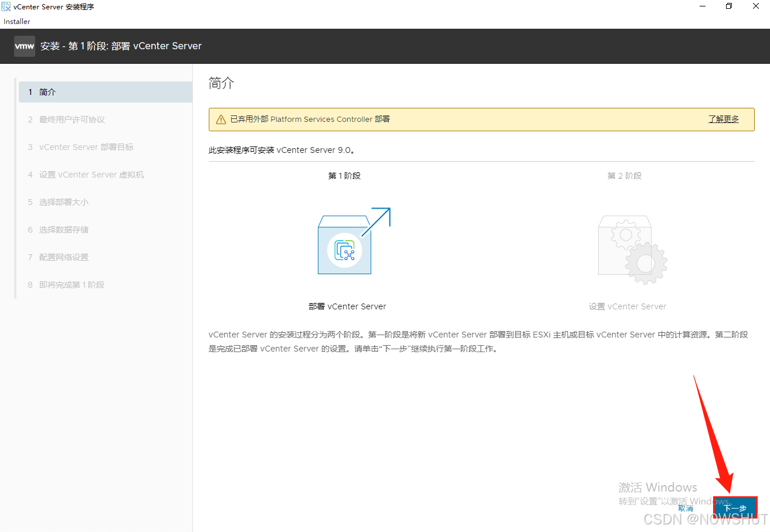Select step 3 vCenter Server 部署目标
This screenshot has height=532, width=770.
106,147
